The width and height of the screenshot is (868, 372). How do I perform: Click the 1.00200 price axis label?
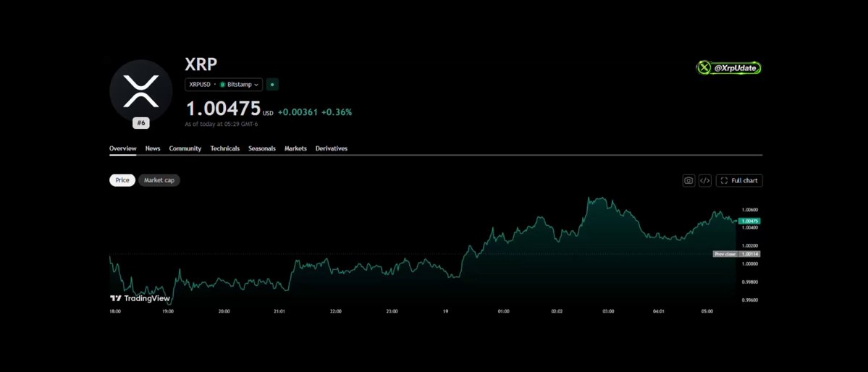[x=749, y=245]
